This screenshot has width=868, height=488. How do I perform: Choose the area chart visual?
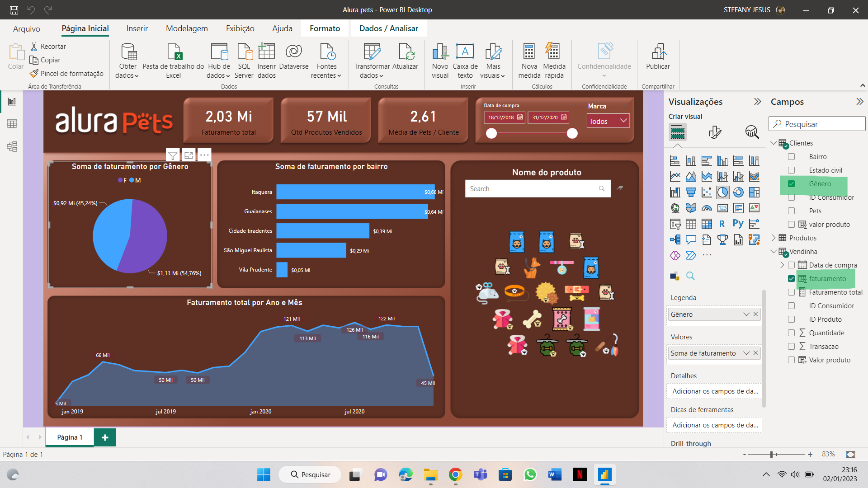coord(691,177)
